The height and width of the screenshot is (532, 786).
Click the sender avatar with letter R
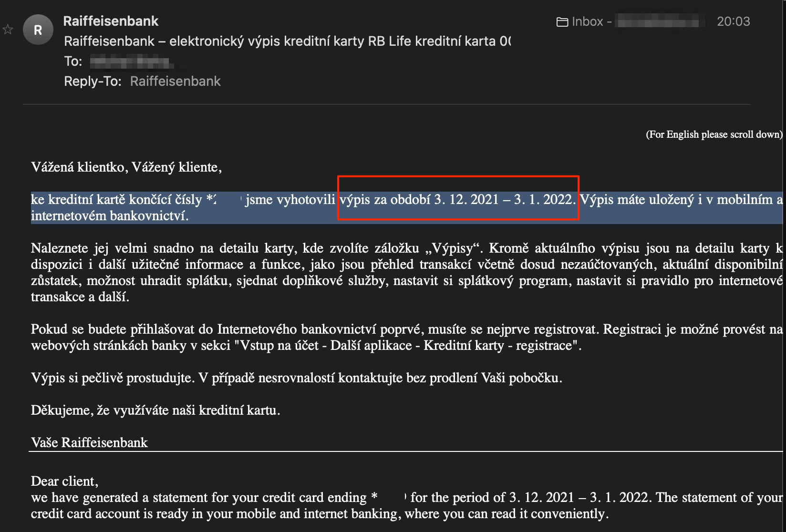coord(38,30)
